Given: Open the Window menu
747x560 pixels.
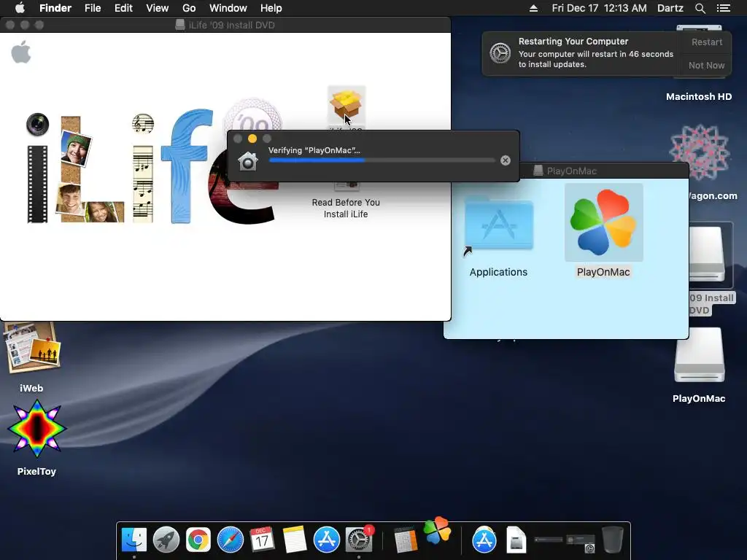Looking at the screenshot, I should (228, 8).
